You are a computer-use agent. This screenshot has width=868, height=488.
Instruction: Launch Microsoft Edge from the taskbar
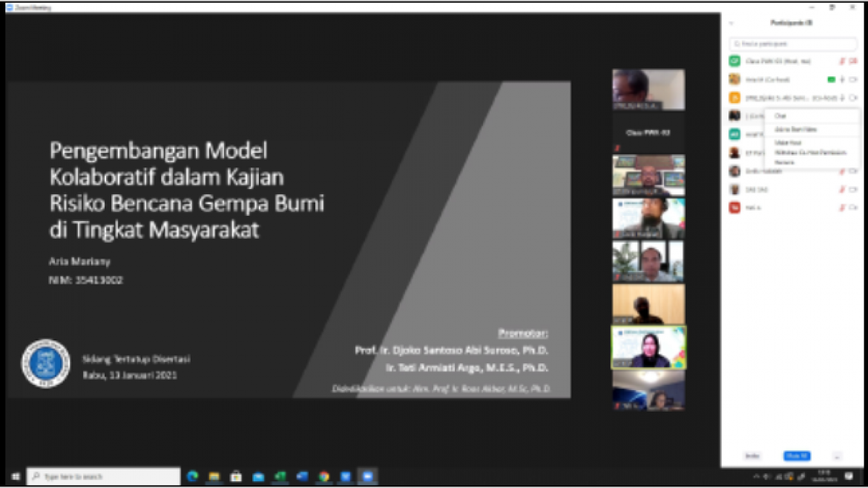click(x=193, y=476)
